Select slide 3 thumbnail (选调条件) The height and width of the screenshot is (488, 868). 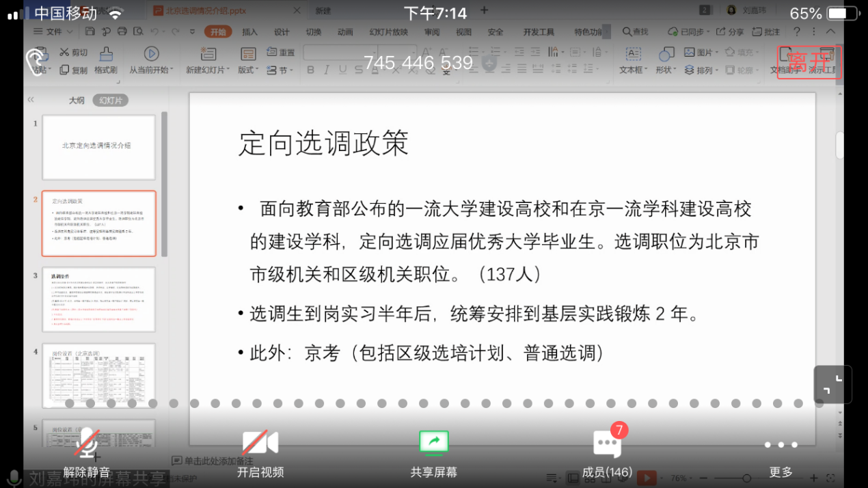click(98, 299)
